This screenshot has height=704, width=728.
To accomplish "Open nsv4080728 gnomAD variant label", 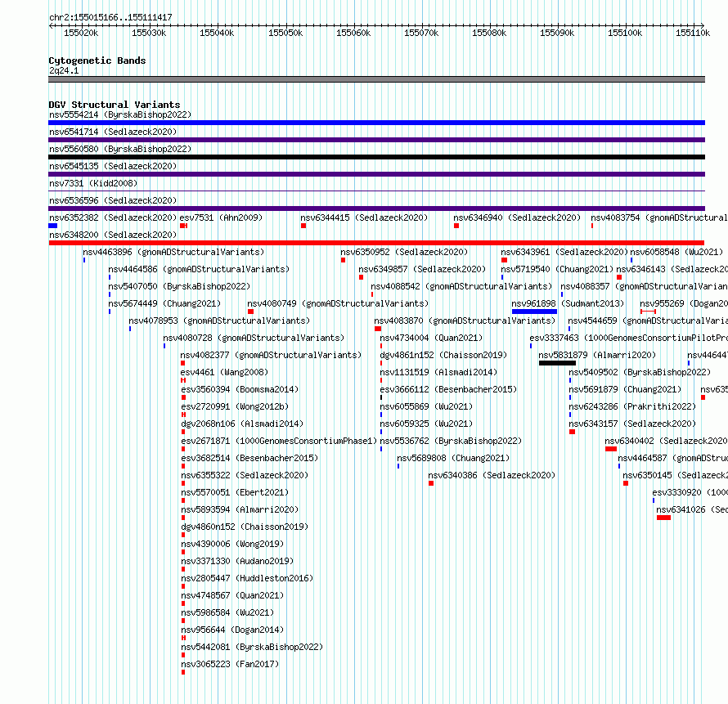I will pyautogui.click(x=254, y=338).
